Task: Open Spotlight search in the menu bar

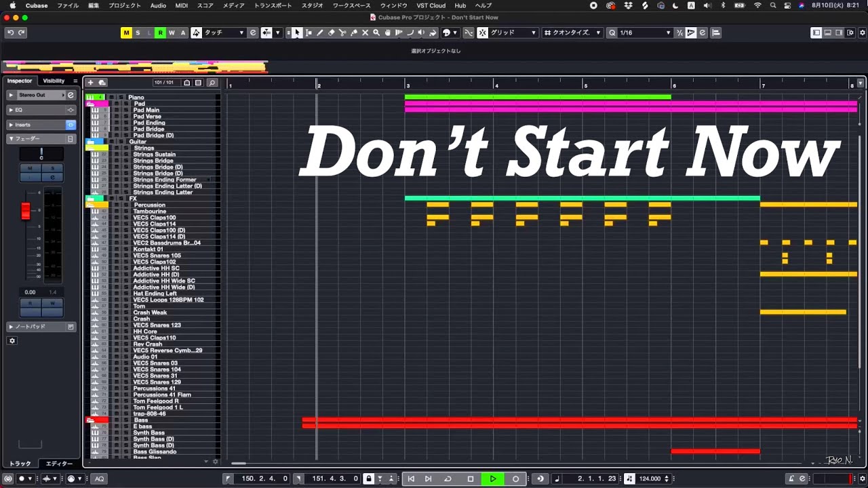Action: (x=773, y=5)
